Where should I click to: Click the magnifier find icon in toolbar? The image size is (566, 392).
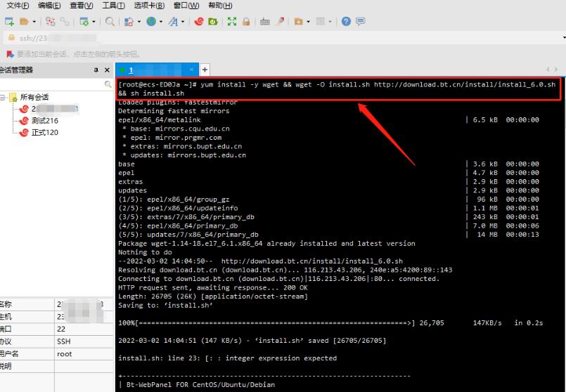[x=110, y=22]
